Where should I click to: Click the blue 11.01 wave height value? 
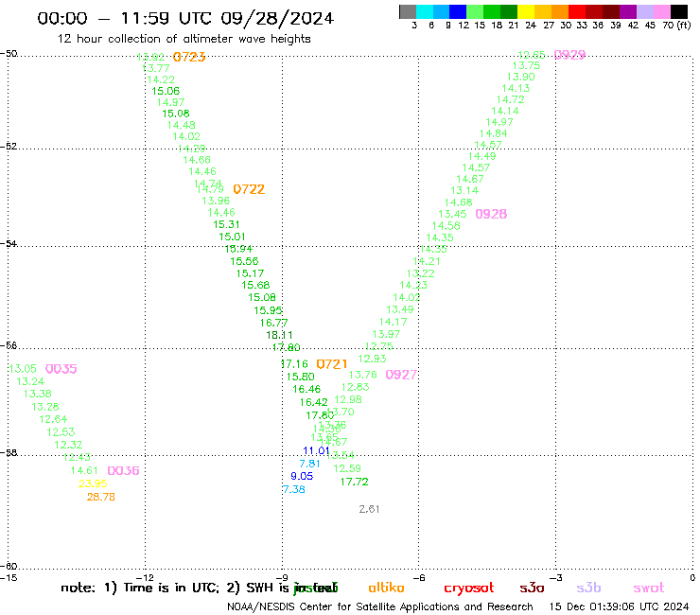(x=316, y=450)
